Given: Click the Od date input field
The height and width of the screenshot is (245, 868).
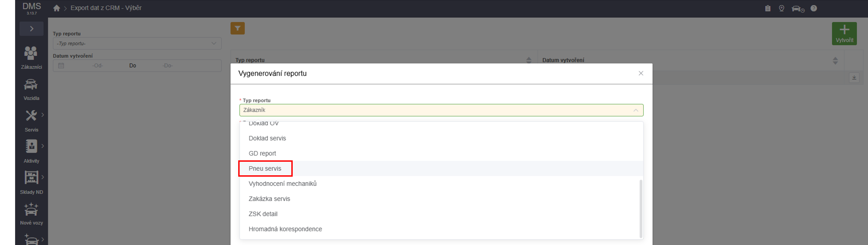Looking at the screenshot, I should pos(98,66).
